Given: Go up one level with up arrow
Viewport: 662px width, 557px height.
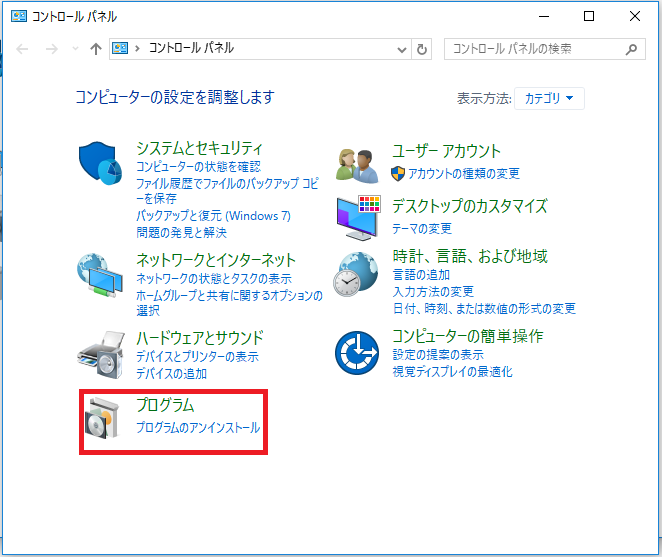Looking at the screenshot, I should click(x=96, y=49).
